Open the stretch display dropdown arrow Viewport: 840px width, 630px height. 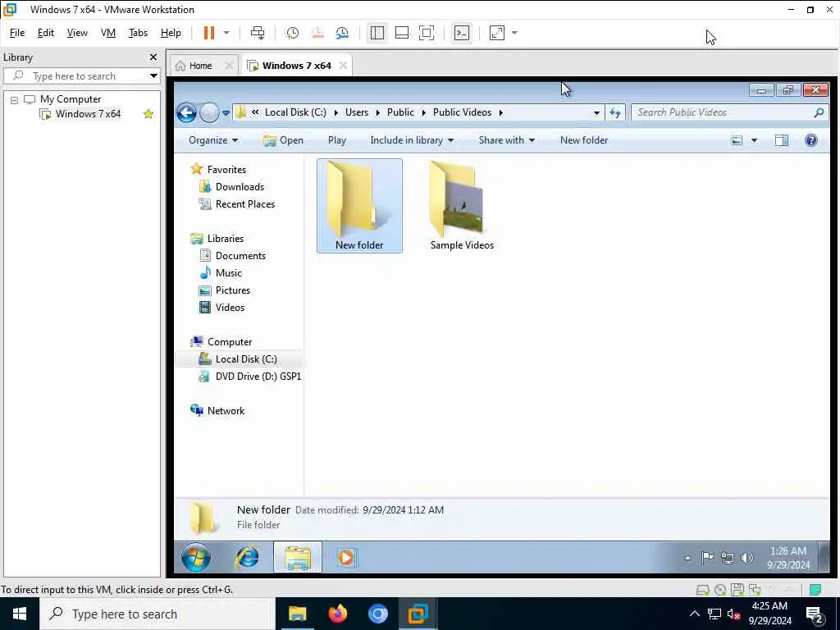tap(514, 33)
